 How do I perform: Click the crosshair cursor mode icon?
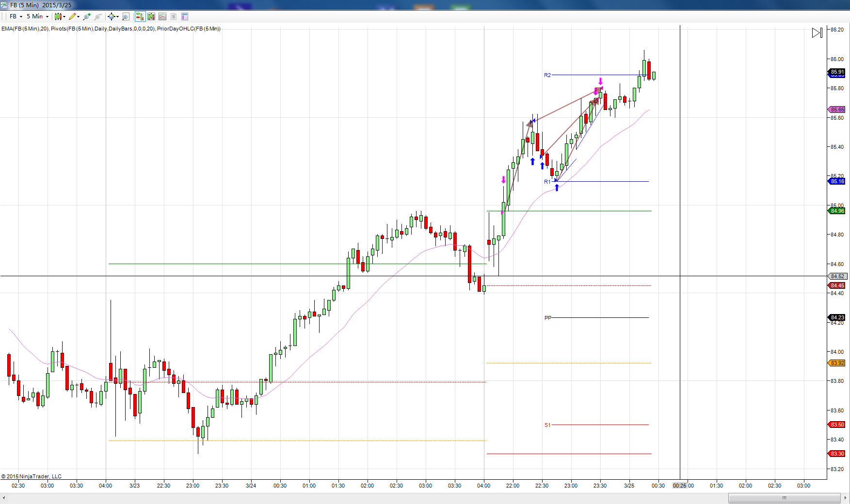point(112,16)
